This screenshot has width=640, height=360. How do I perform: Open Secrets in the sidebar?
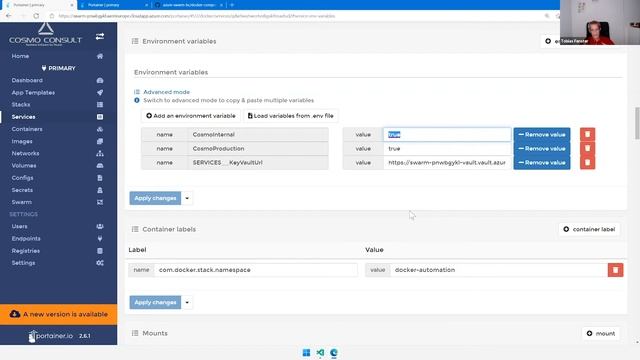click(22, 190)
